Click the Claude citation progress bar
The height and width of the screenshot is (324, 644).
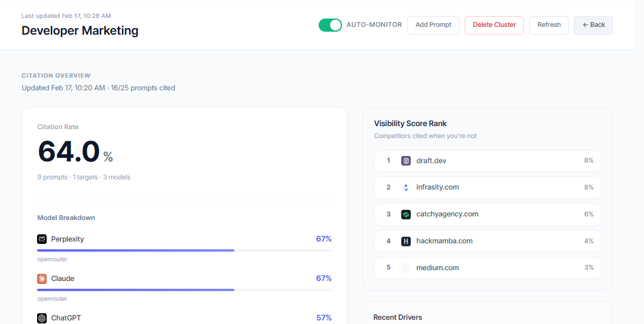pos(184,289)
